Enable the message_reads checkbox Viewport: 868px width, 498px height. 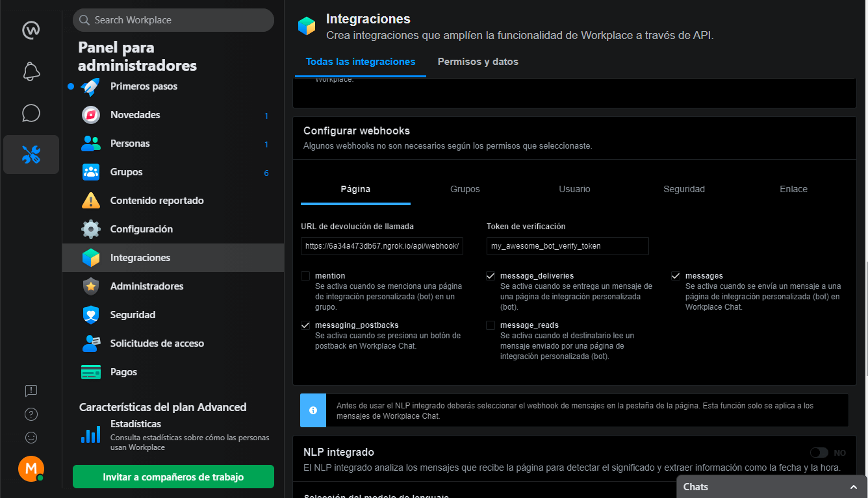[x=491, y=325]
